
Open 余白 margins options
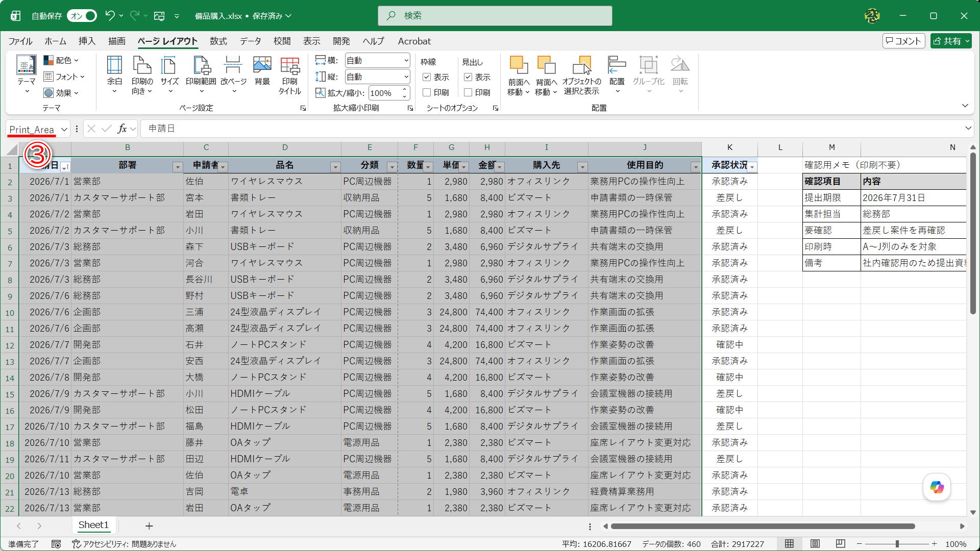(114, 74)
